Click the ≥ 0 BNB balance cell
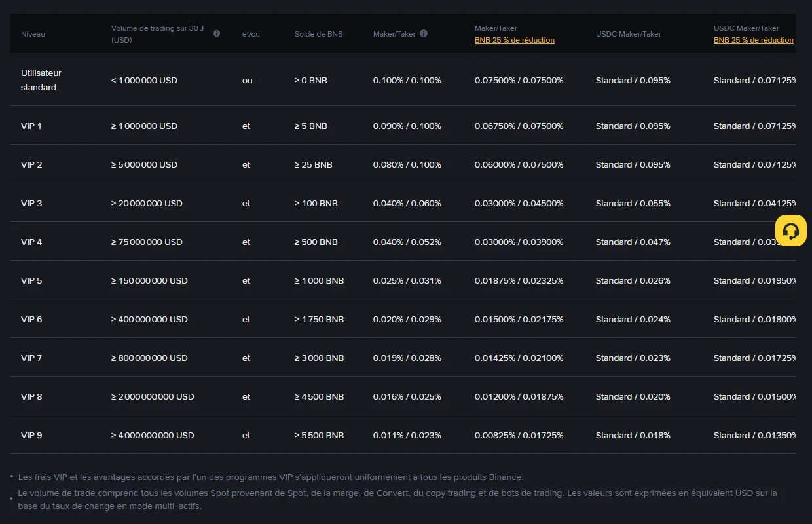The height and width of the screenshot is (524, 812). click(311, 80)
